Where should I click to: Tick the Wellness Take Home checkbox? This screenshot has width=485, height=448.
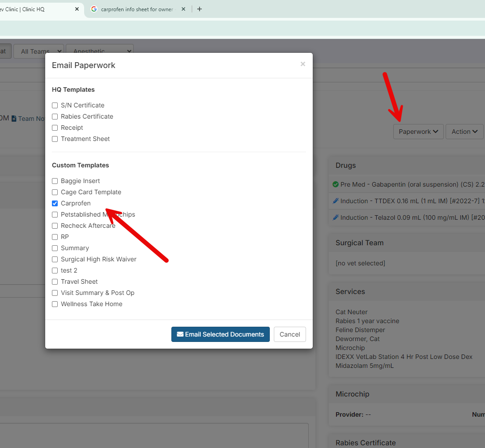(x=55, y=304)
